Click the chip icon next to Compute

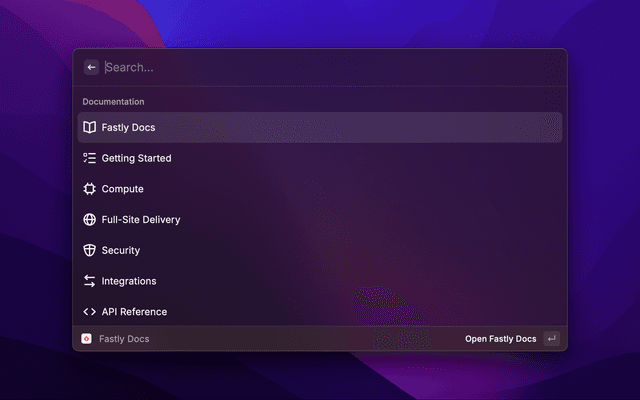[90, 189]
